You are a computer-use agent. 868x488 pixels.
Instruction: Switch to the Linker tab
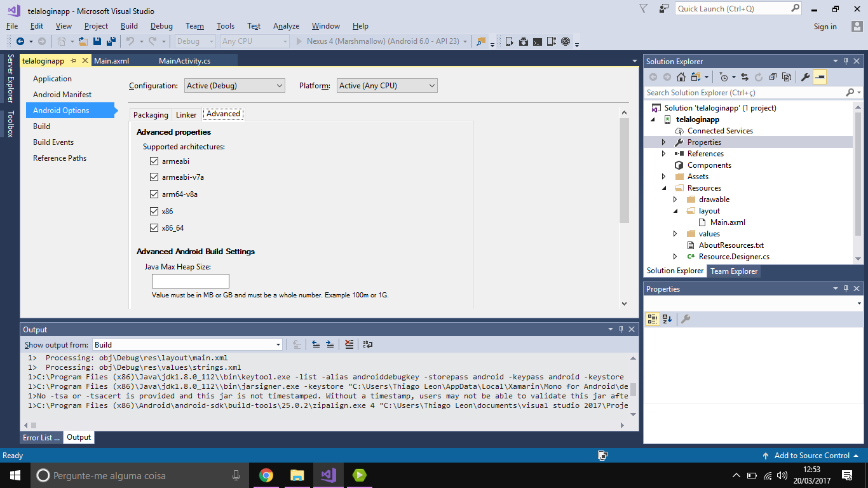pos(186,115)
